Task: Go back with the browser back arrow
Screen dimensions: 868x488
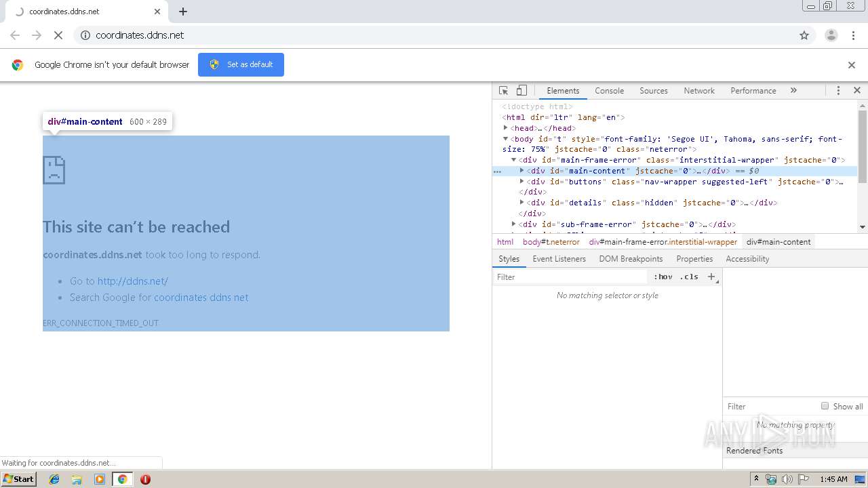Action: [15, 35]
